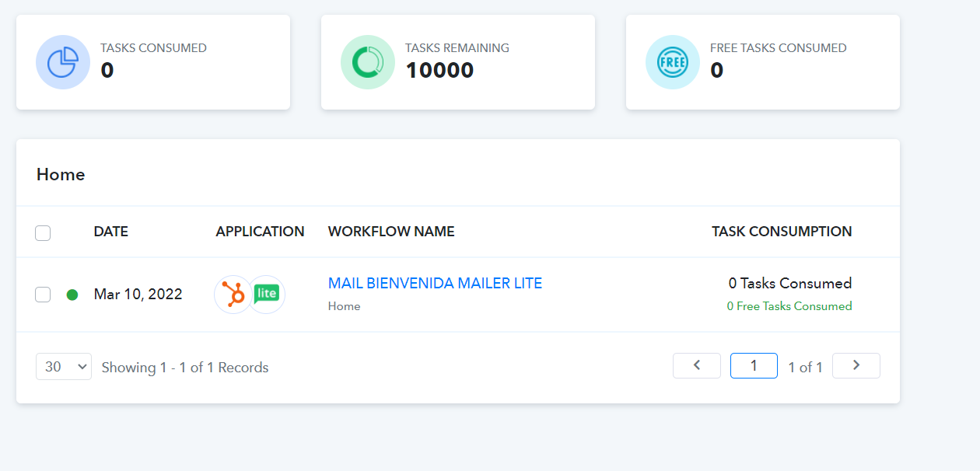Click the 0 Tasks Consumed text
Screen dimensions: 980x471
790,283
